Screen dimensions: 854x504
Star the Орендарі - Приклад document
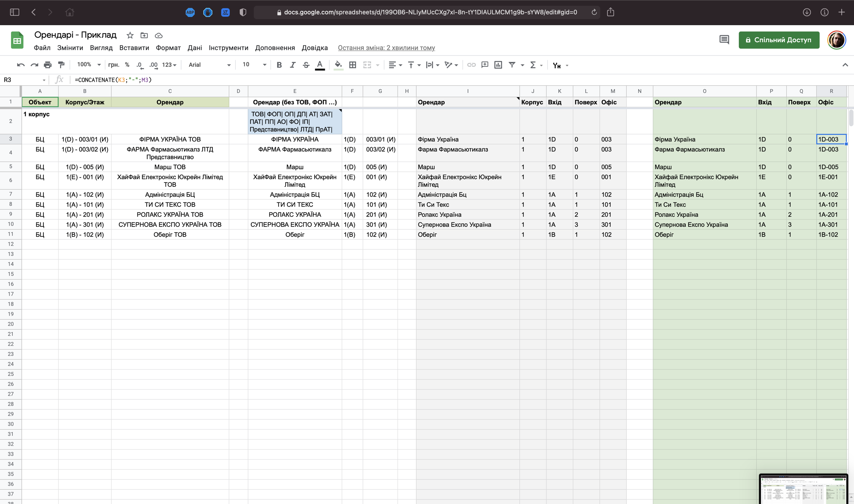pos(130,35)
